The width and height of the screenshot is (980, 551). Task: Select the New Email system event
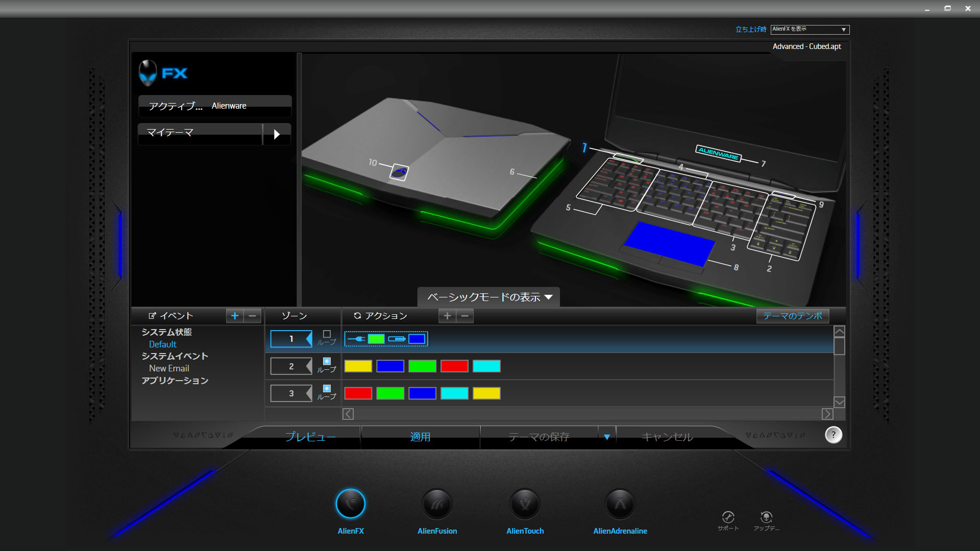coord(168,368)
